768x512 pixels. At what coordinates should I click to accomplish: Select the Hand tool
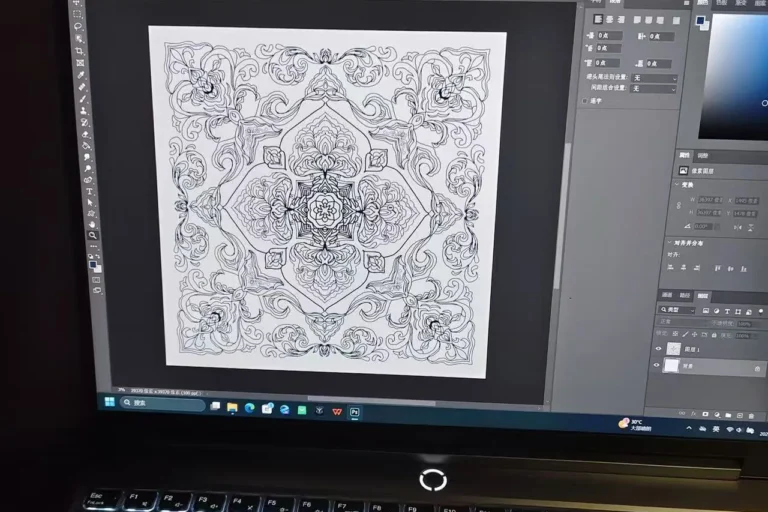click(x=92, y=224)
